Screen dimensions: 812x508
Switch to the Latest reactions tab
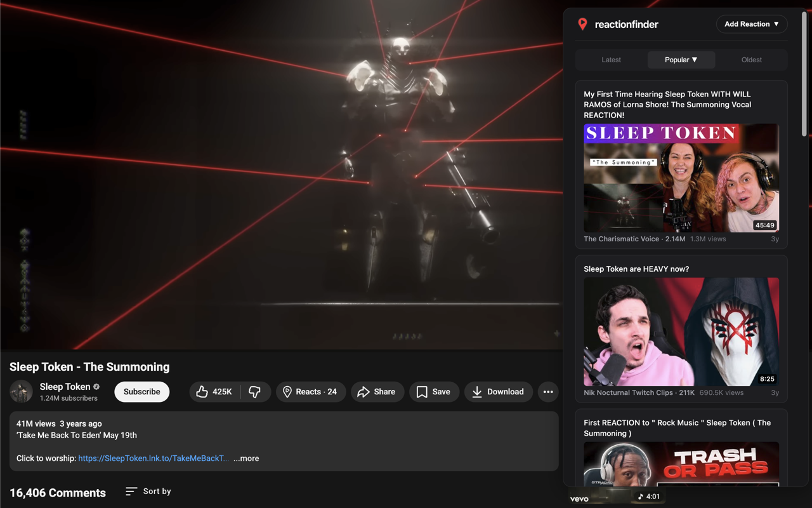click(x=611, y=60)
